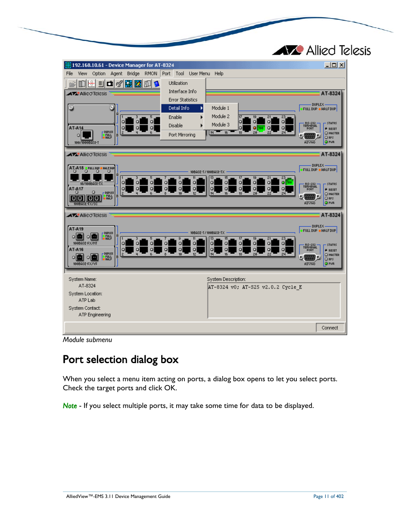Select Port Mirroring in Port menu

(x=183, y=135)
